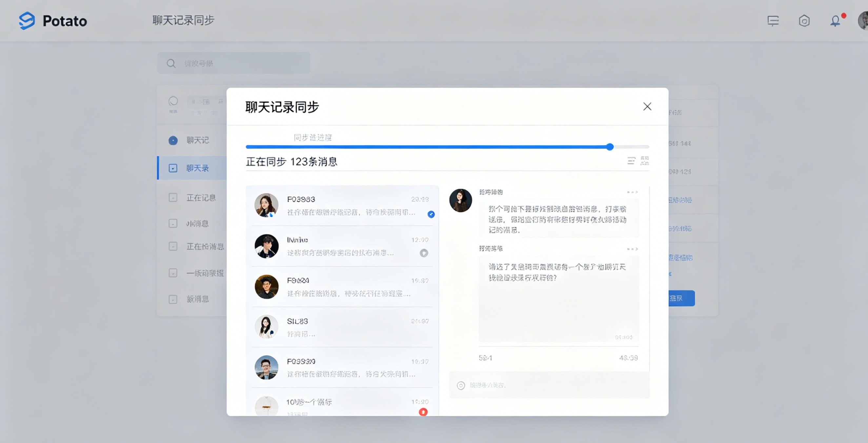Toggle the checkbox beside the item beginning with 一
Screen dimensions: 868x443
click(x=173, y=273)
